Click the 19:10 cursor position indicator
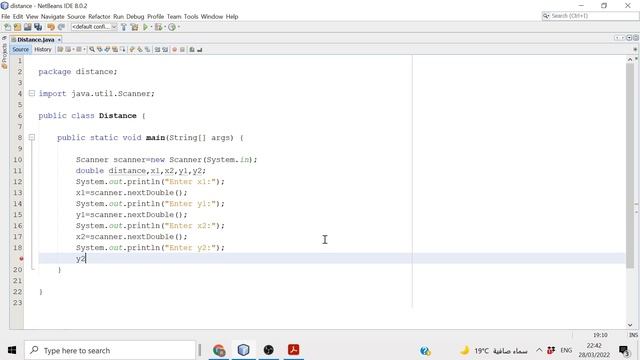 [600, 335]
